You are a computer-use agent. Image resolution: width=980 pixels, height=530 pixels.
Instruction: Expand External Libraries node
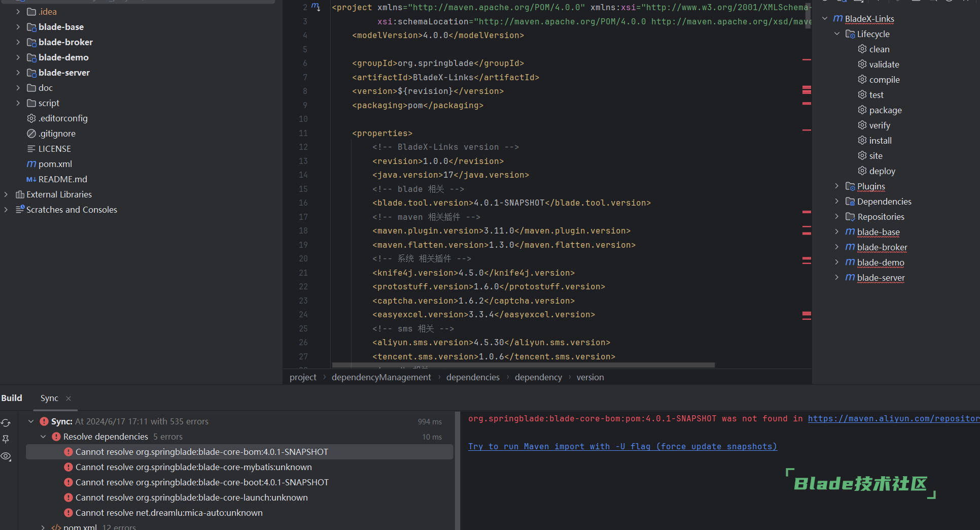(6, 194)
